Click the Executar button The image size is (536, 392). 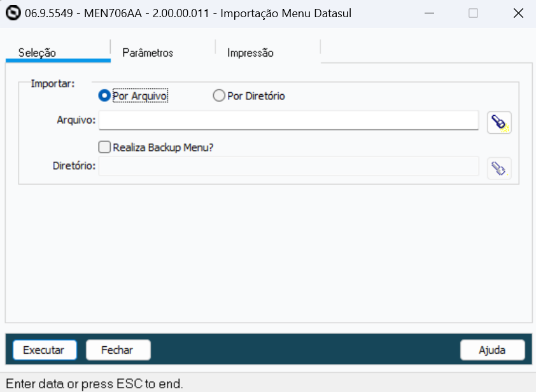pos(45,349)
